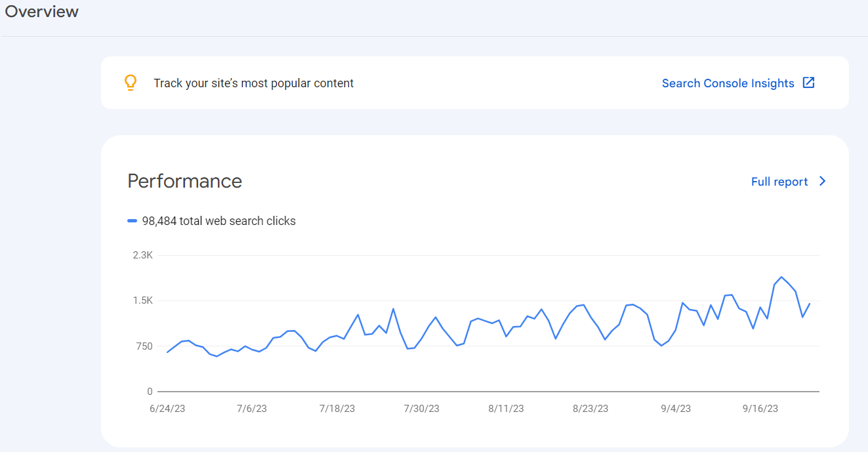Select the Overview page heading
This screenshot has width=868, height=452.
41,11
